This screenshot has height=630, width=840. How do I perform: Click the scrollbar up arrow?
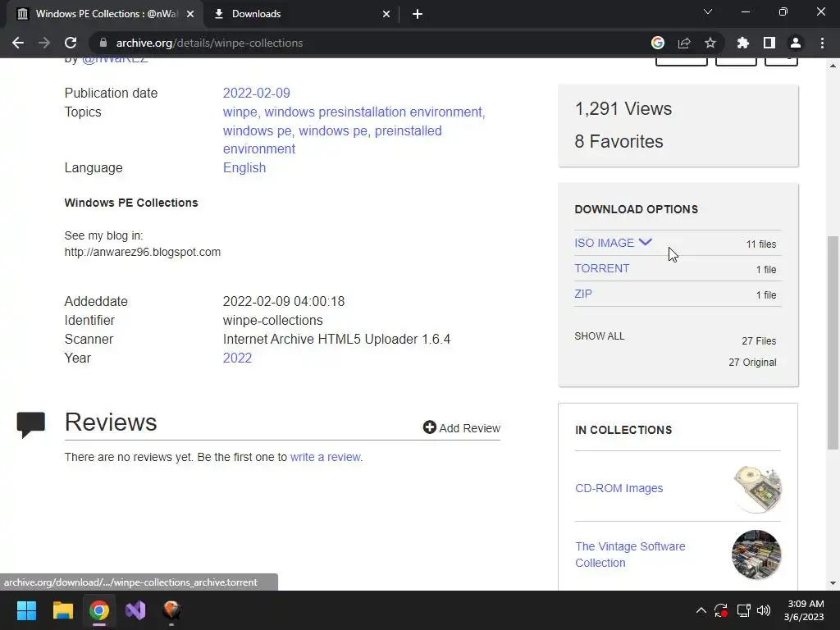[833, 66]
